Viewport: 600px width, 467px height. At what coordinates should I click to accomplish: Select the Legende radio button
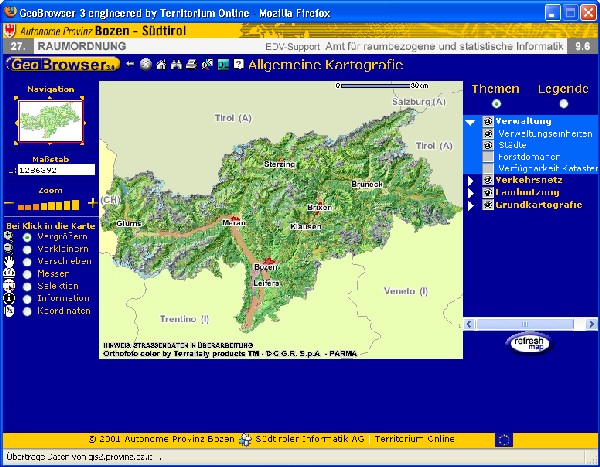(x=564, y=104)
